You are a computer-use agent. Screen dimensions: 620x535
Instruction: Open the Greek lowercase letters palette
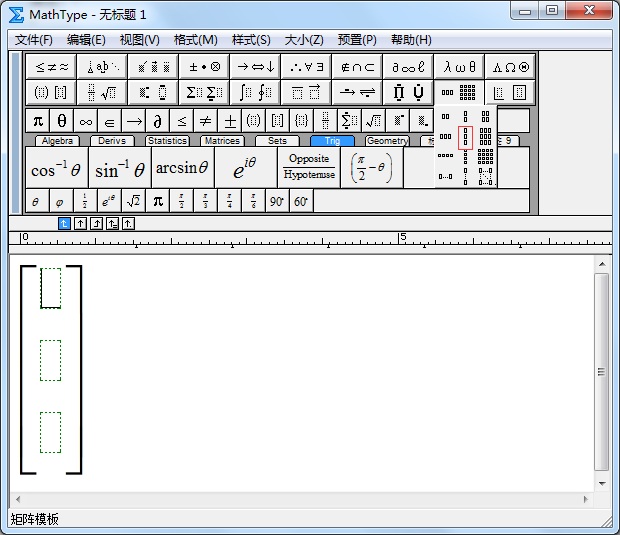point(460,67)
